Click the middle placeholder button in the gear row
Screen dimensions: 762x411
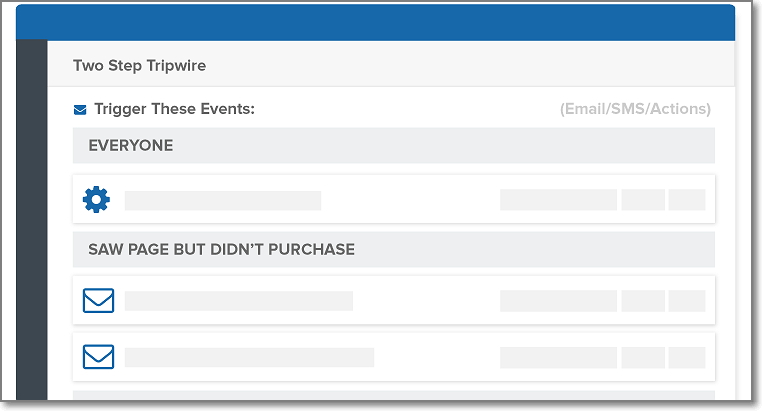point(643,200)
